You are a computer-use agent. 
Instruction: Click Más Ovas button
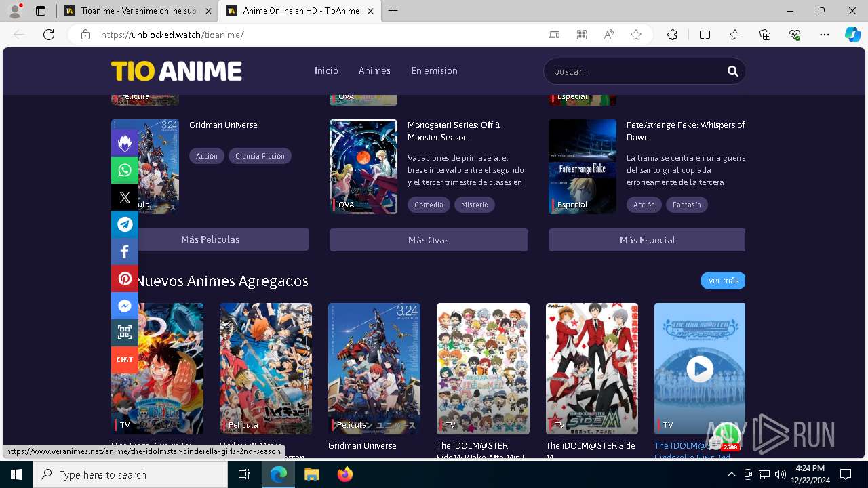pos(429,240)
